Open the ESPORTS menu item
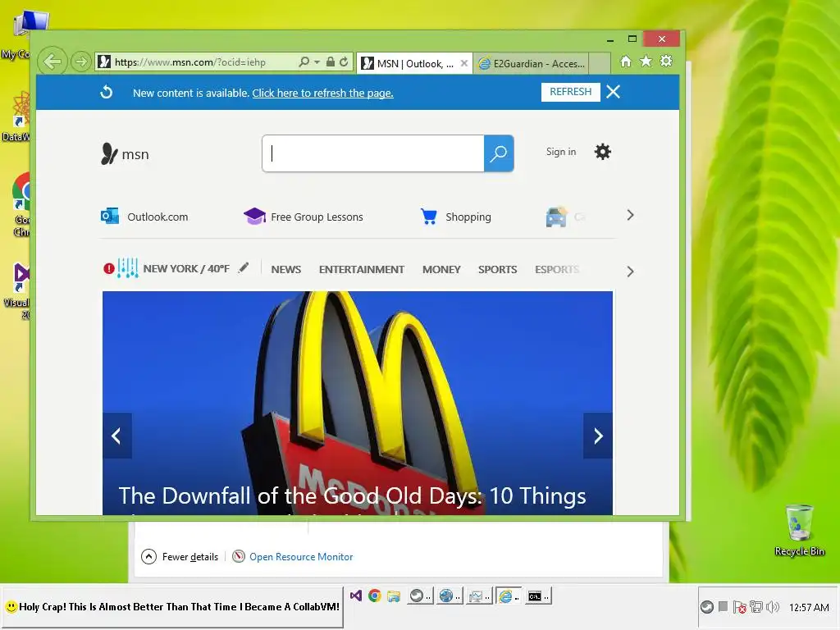The image size is (840, 630). (557, 269)
